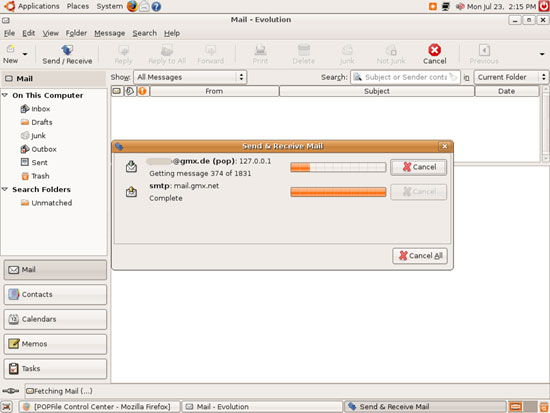Open the View menu
This screenshot has height=413, width=550.
pyautogui.click(x=51, y=33)
